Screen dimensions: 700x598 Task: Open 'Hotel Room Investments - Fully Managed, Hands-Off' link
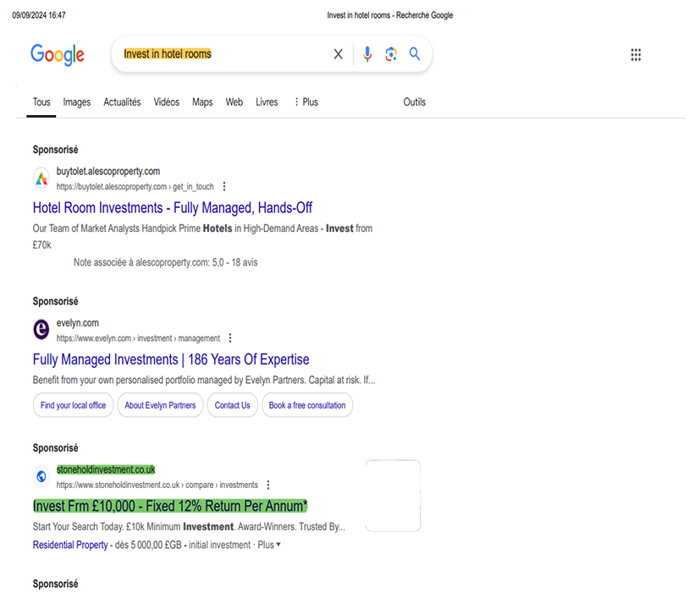(173, 208)
